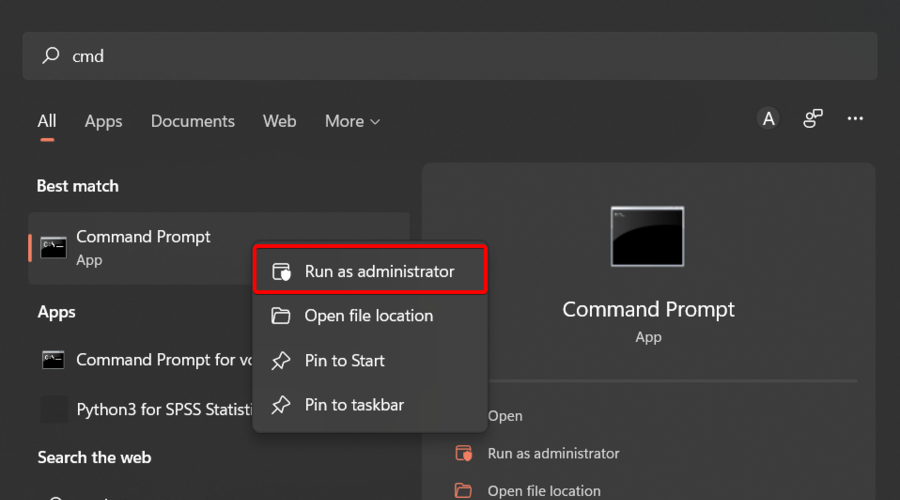Click Run as administrator in right panel
The width and height of the screenshot is (900, 500).
(x=553, y=453)
